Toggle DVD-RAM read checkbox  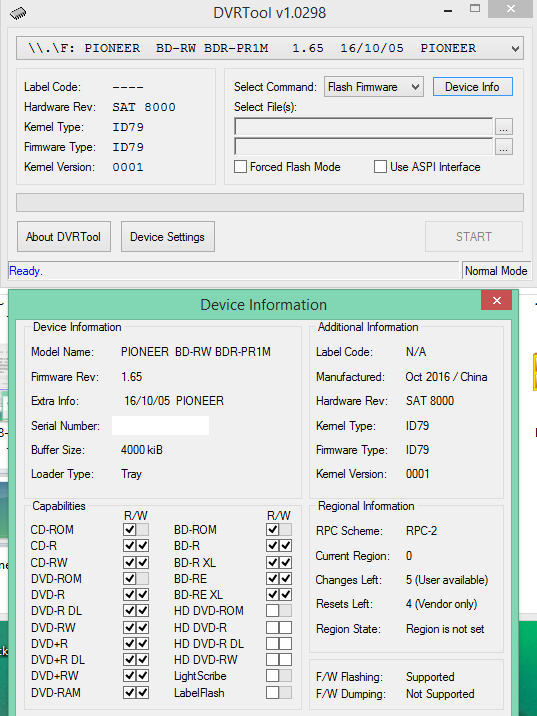point(130,693)
